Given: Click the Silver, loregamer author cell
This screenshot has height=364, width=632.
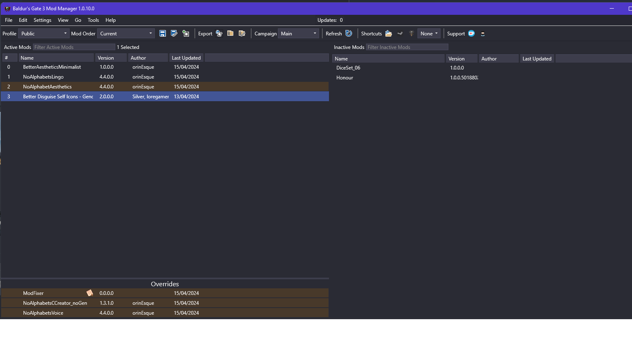Looking at the screenshot, I should click(151, 97).
